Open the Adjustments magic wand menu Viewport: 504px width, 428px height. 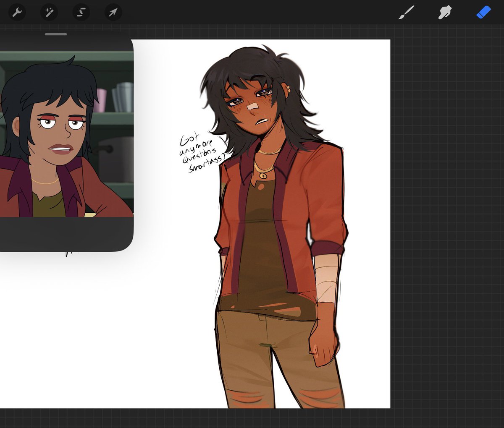click(49, 12)
